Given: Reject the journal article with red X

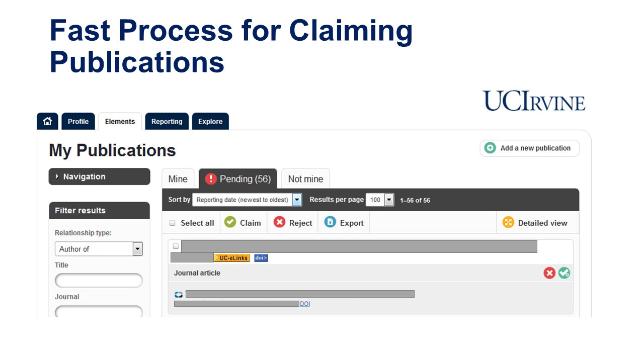Looking at the screenshot, I should pos(549,273).
